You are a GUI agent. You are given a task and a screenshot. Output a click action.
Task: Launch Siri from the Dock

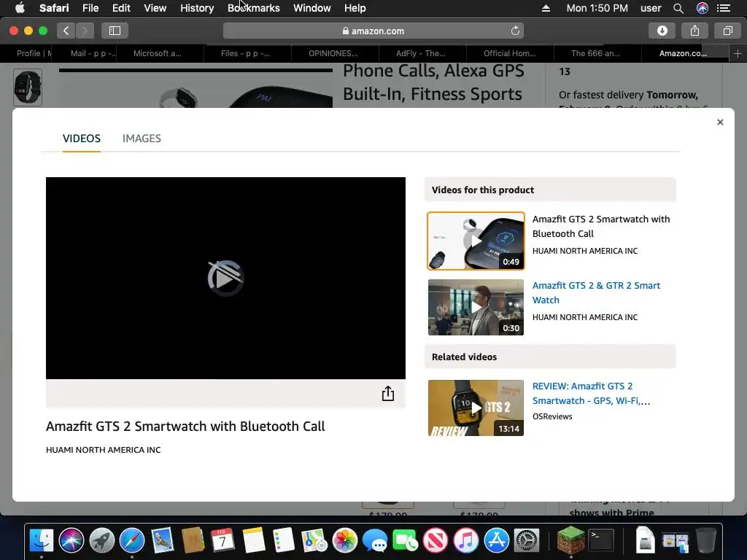pos(71,540)
